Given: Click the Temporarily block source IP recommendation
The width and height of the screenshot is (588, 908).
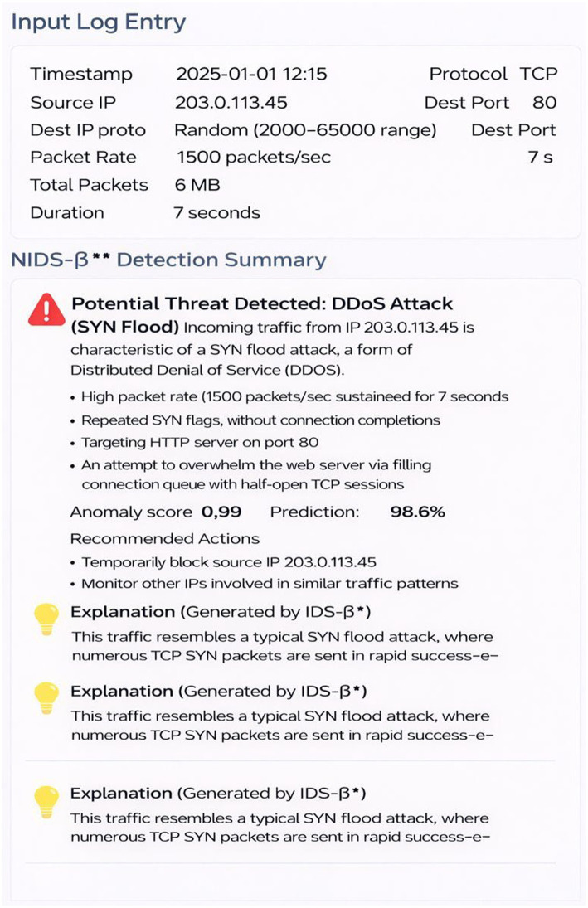Looking at the screenshot, I should [229, 562].
